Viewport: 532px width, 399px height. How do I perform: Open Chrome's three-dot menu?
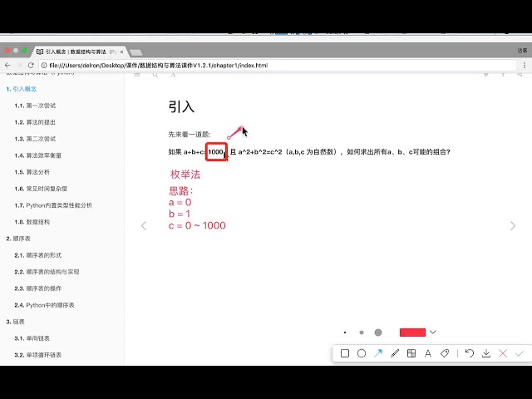[525, 65]
